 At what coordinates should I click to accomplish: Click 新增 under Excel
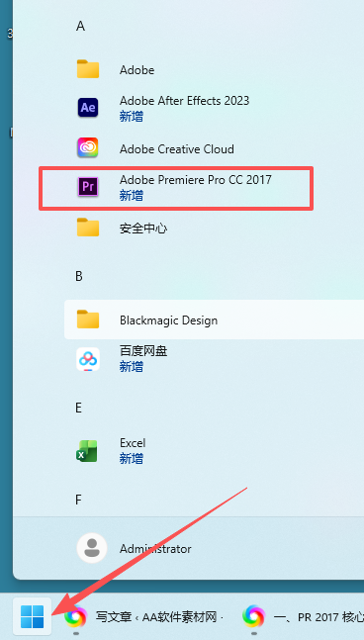coord(132,459)
